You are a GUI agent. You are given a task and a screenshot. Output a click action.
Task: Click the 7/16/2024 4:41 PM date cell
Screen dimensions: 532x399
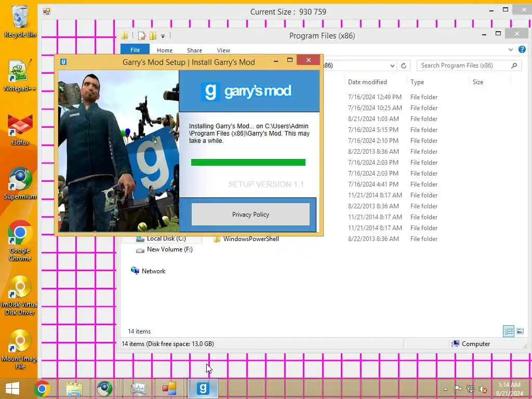(x=373, y=184)
